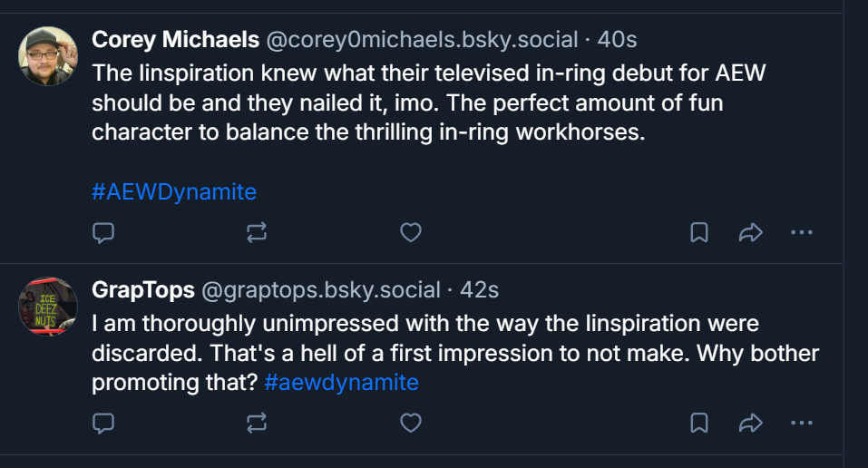Click the GrapTops avatar image
Viewport: 868px width, 468px height.
pyautogui.click(x=48, y=306)
